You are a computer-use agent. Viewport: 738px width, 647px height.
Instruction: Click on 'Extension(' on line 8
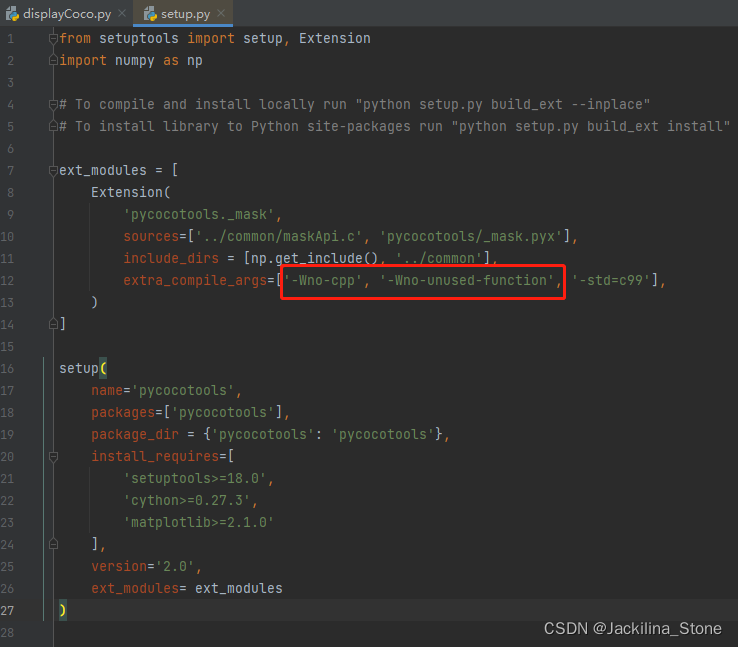pyautogui.click(x=131, y=192)
